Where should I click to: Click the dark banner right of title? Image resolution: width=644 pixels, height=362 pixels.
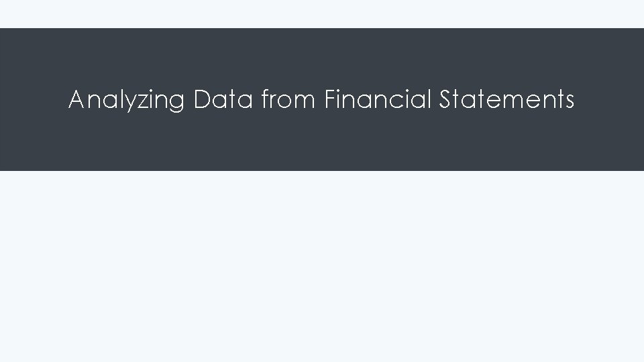pyautogui.click(x=609, y=101)
